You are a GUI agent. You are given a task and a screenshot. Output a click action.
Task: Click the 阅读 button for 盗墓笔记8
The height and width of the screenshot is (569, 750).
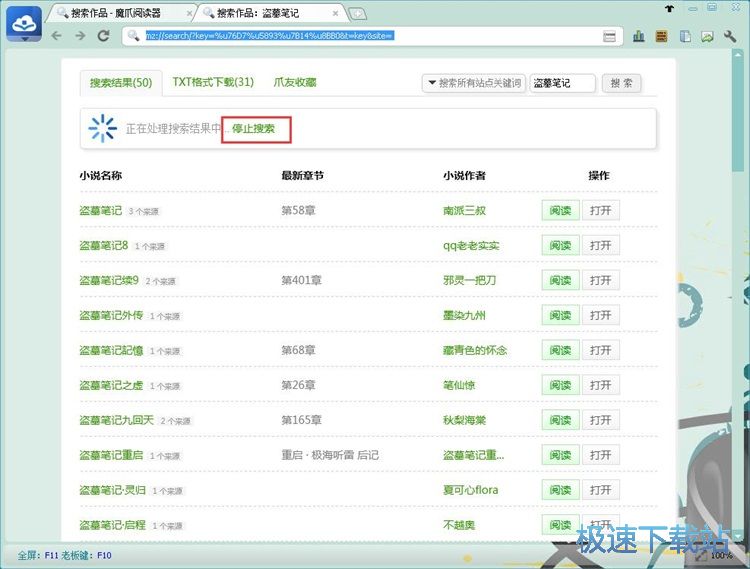559,245
